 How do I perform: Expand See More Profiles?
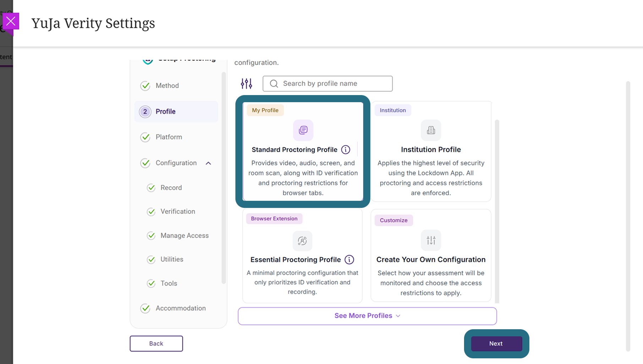(x=367, y=316)
